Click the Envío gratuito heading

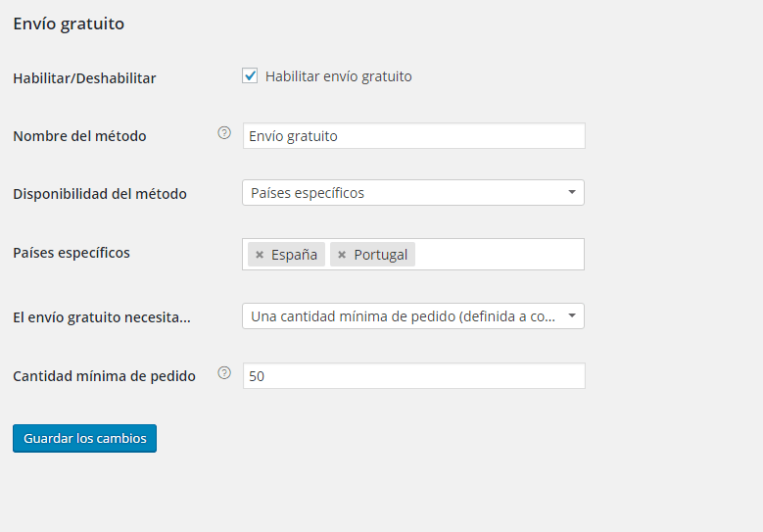[x=69, y=24]
